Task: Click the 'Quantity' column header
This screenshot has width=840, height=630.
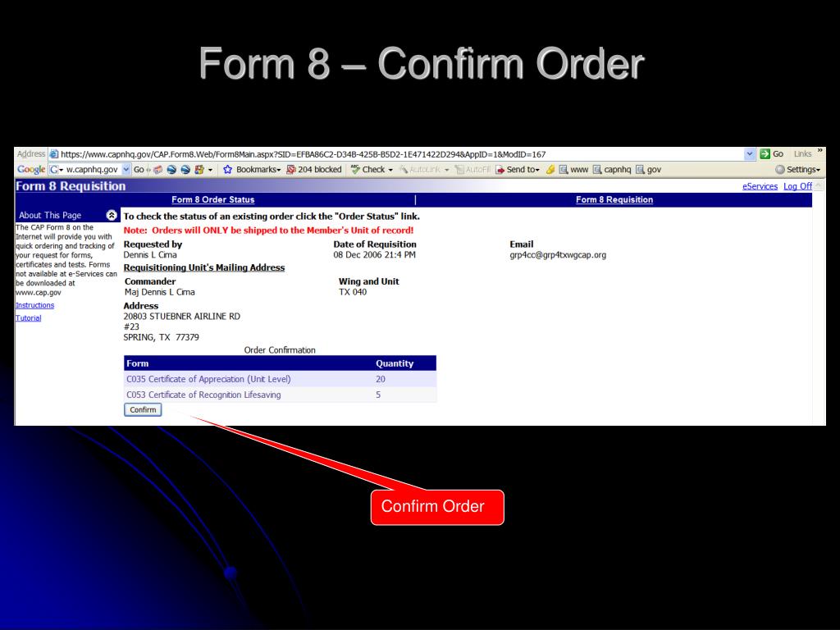Action: tap(395, 363)
